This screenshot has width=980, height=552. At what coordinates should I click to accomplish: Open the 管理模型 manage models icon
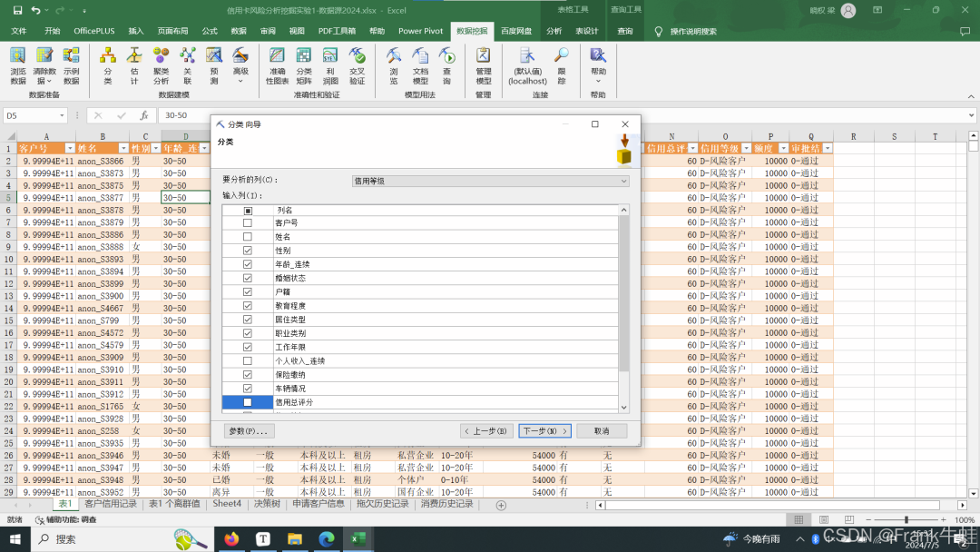pos(483,65)
